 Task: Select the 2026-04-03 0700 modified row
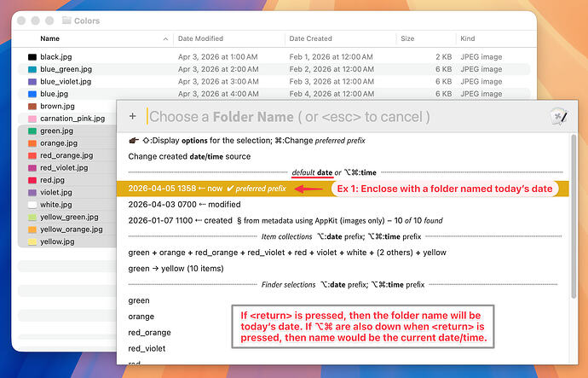(343, 205)
